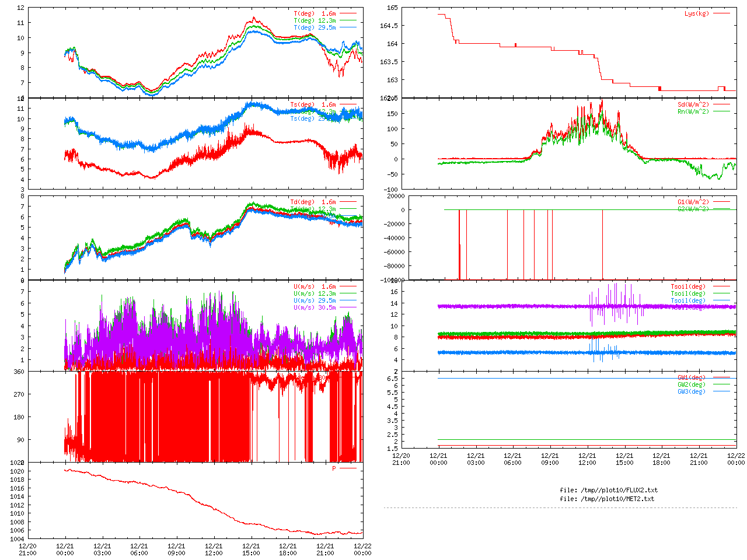
Task: Click the G1(W/m^2) legend label
Action: coord(693,202)
